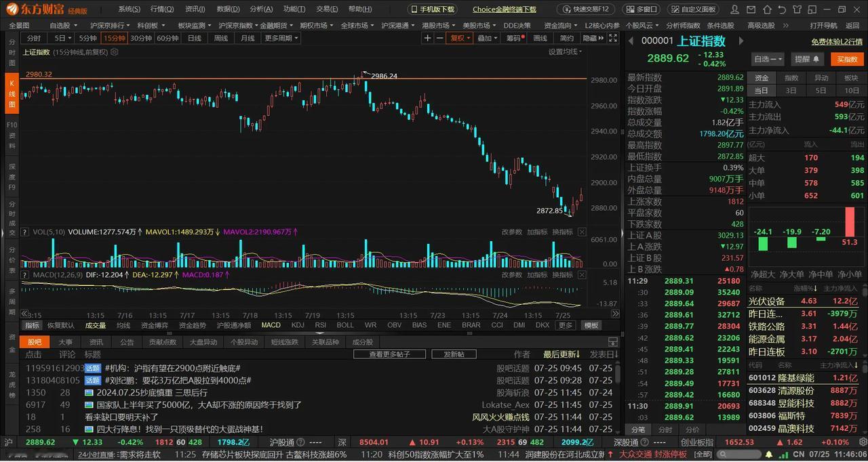Open the message envelope icon
The height and width of the screenshot is (462, 868).
coord(749,9)
